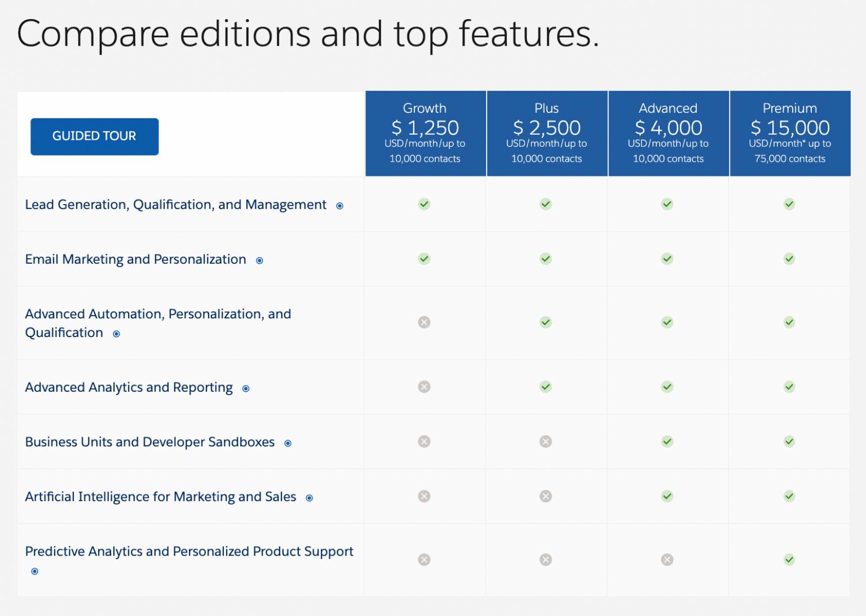
Task: Click Predictive Analytics and Personalized Product Support
Action: [x=189, y=551]
